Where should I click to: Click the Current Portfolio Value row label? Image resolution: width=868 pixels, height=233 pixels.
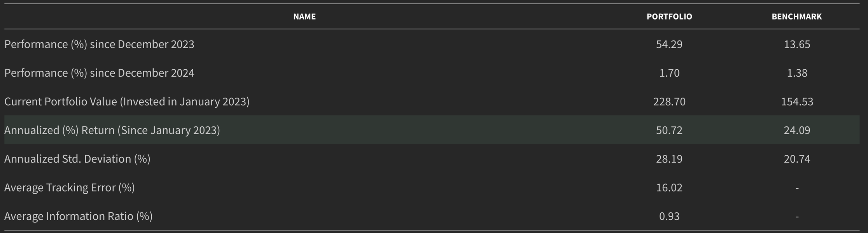point(127,102)
